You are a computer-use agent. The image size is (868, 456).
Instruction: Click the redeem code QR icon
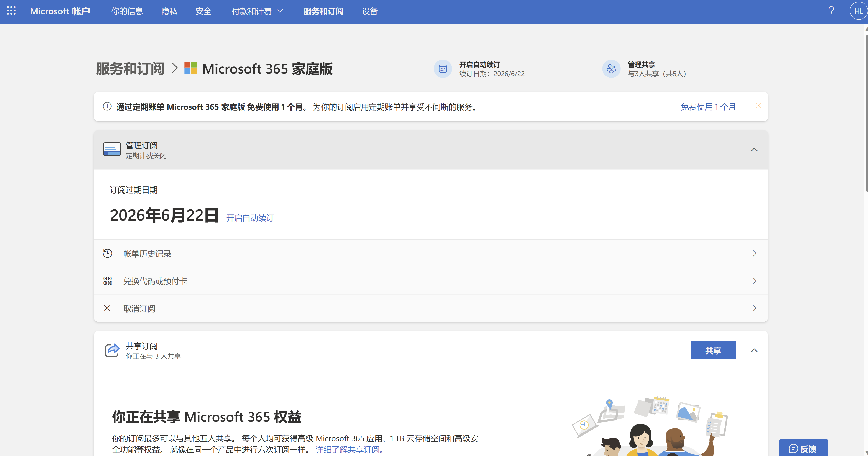coord(108,281)
